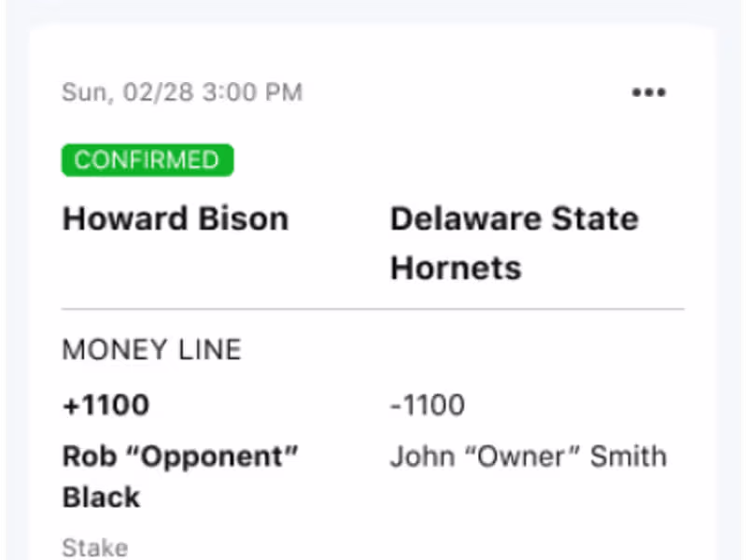Click the surname Black on wrapped line
Viewport: 747px width, 560px height.
101,497
